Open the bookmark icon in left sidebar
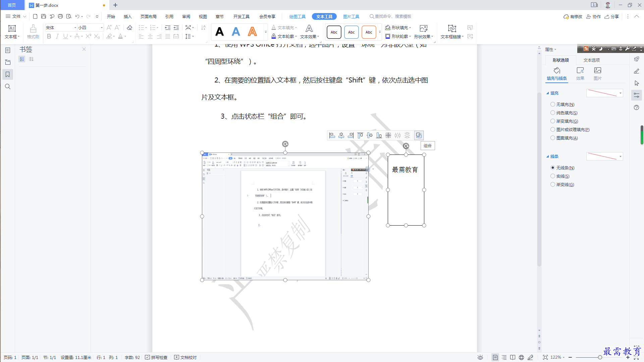644x362 pixels. pyautogui.click(x=8, y=74)
